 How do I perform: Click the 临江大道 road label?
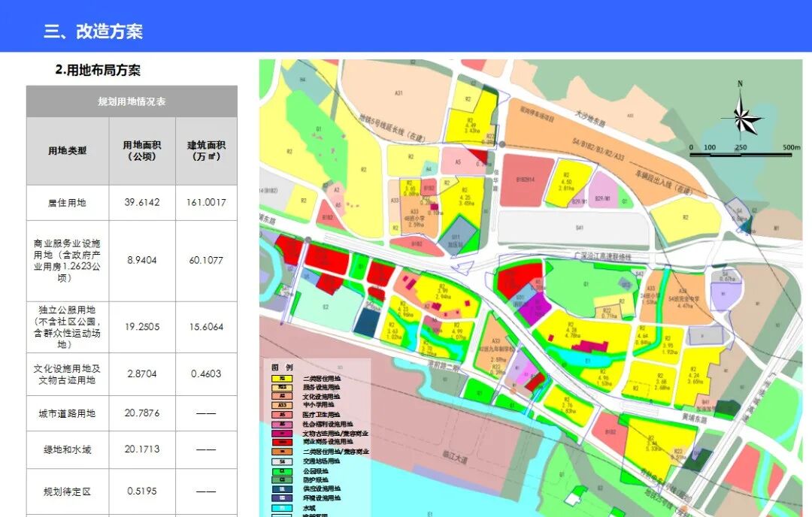click(x=455, y=456)
